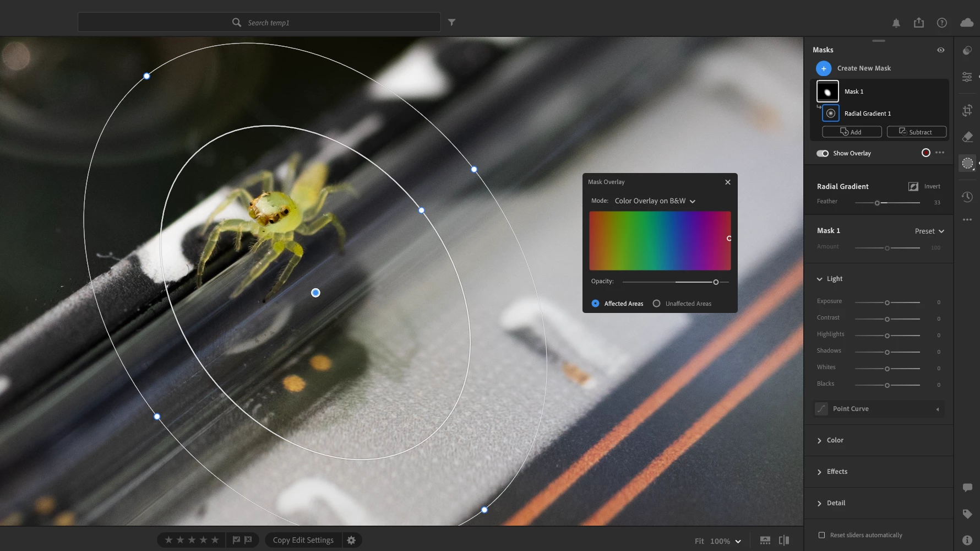Pick a color in the hue spectrum
Screen dimensions: 980x551
(660, 241)
